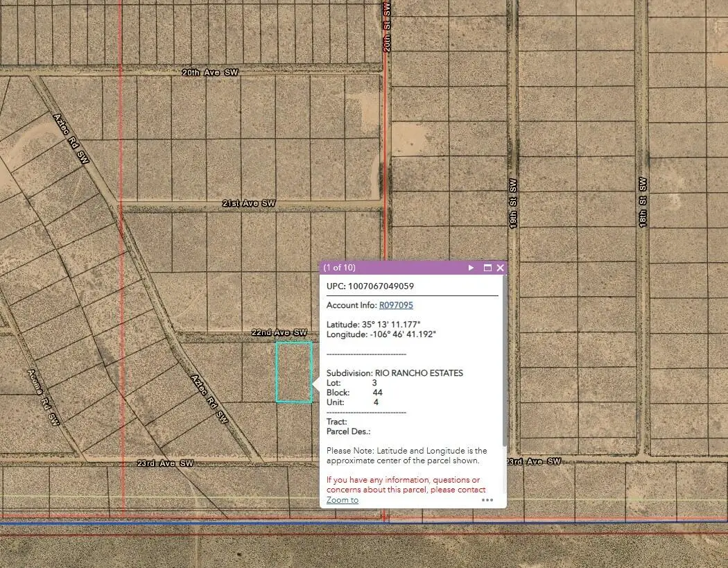The image size is (728, 568).
Task: Open the popup more options ellipsis
Action: [487, 500]
